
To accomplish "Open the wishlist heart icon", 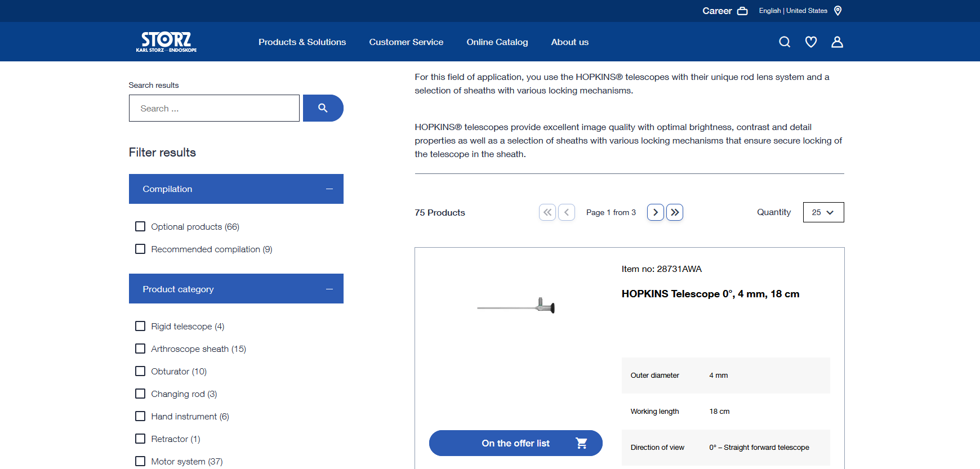I will [x=811, y=42].
